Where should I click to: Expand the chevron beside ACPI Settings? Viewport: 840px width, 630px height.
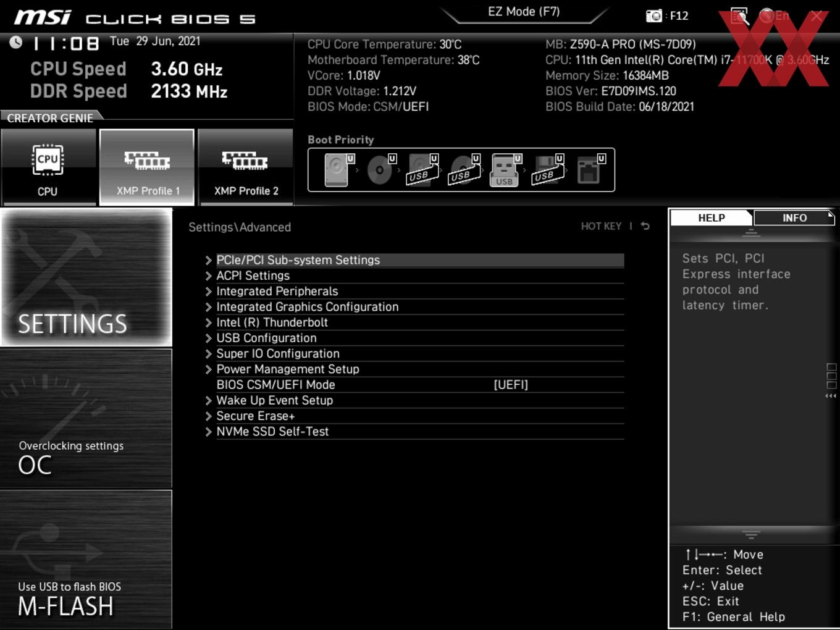(209, 276)
